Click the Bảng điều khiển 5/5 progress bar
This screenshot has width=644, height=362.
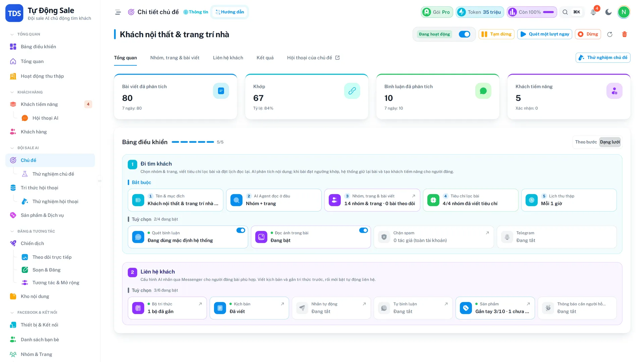[193, 142]
